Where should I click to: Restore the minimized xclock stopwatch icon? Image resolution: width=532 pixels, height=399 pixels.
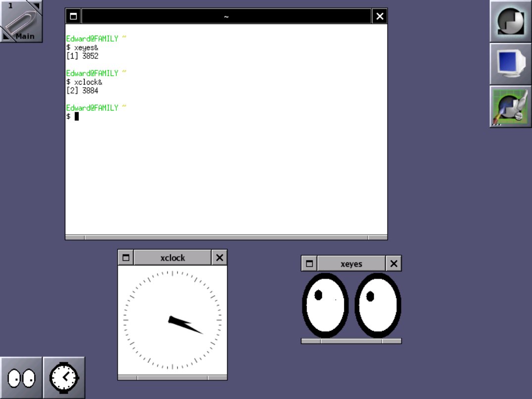pos(64,377)
